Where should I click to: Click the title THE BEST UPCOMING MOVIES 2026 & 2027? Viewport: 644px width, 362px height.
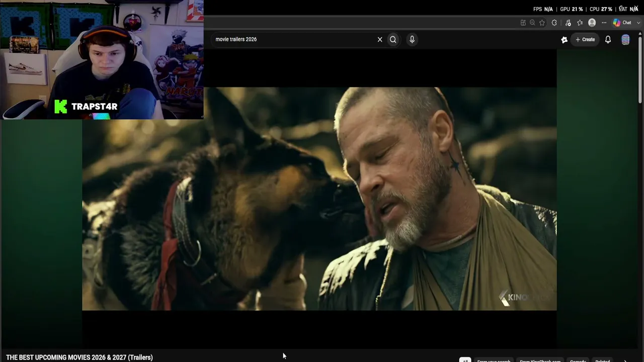click(79, 357)
